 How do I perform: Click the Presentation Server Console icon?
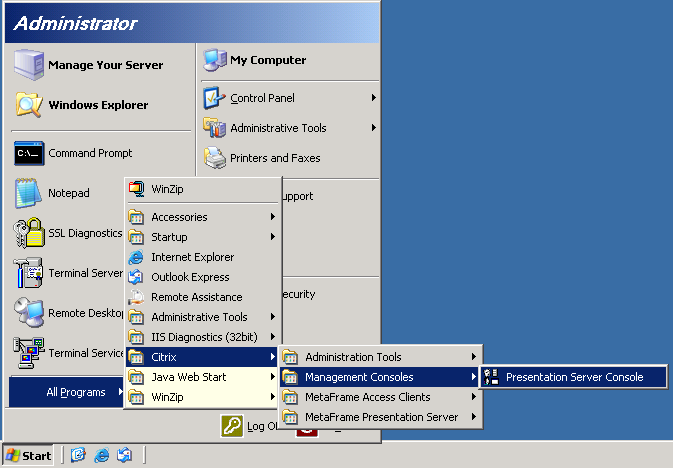(x=491, y=377)
